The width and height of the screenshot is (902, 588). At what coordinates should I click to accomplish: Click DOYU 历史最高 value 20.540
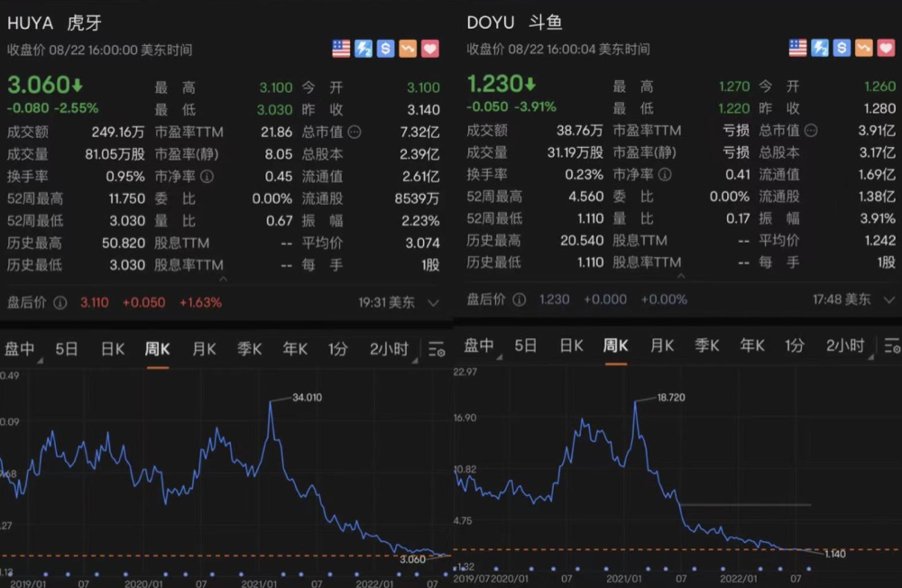click(582, 241)
